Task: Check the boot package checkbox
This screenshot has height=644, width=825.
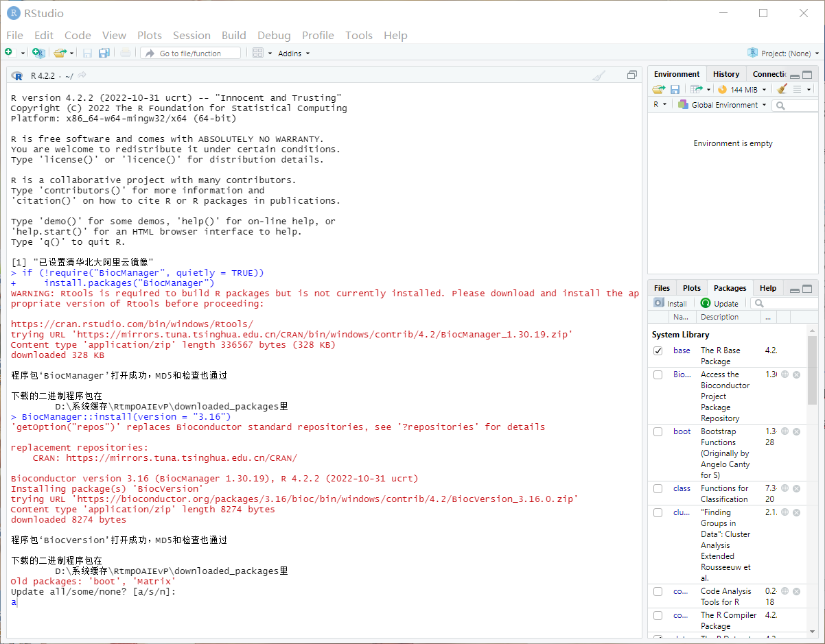Action: tap(658, 431)
